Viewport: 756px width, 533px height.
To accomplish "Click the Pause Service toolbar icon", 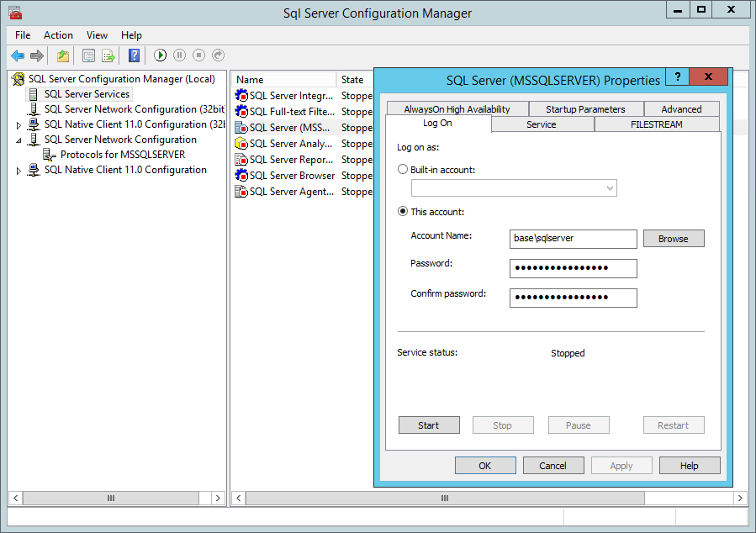I will [179, 55].
